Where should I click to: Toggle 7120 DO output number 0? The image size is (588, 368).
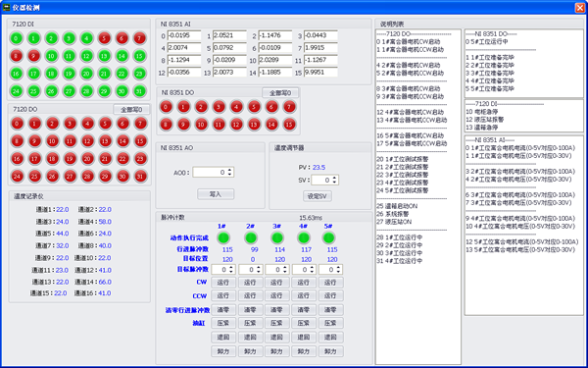tap(18, 124)
